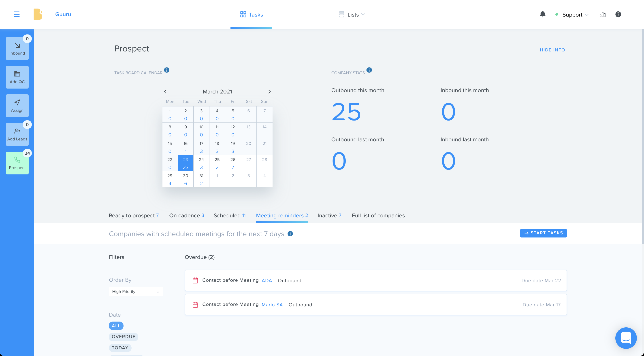This screenshot has width=644, height=356.
Task: Expand the Lists dropdown
Action: point(352,15)
